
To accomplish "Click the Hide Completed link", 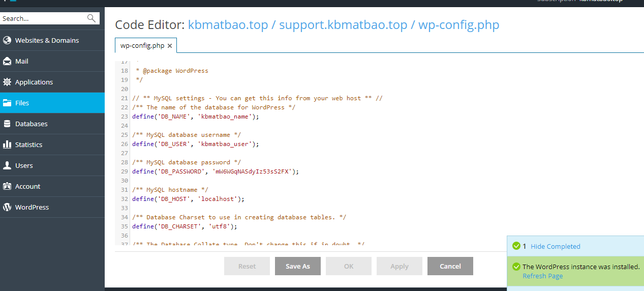I will point(555,246).
